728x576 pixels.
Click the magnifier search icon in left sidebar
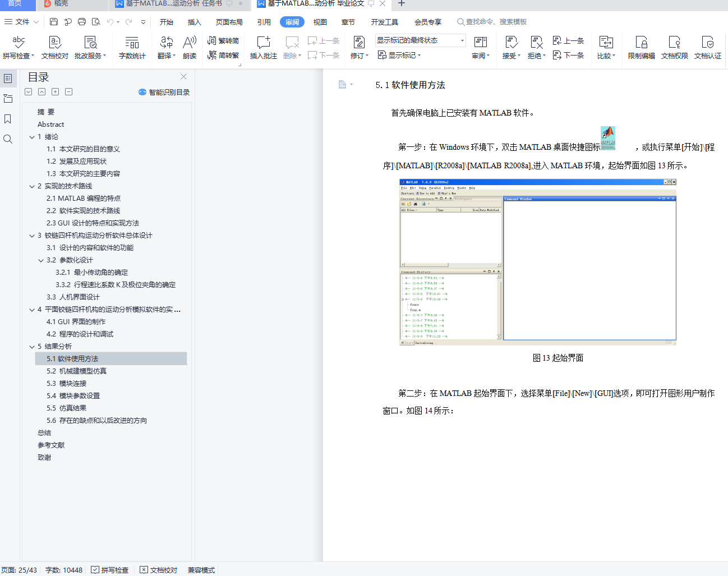8,139
